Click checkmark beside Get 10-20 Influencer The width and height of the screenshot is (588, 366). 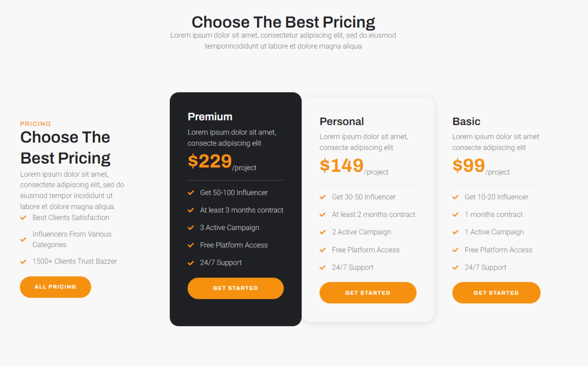pyautogui.click(x=455, y=197)
